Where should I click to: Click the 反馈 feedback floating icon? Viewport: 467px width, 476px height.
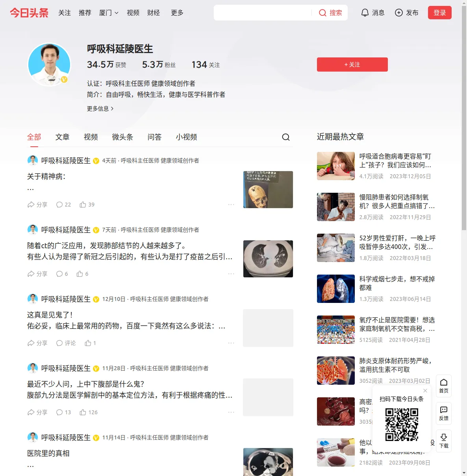[444, 413]
